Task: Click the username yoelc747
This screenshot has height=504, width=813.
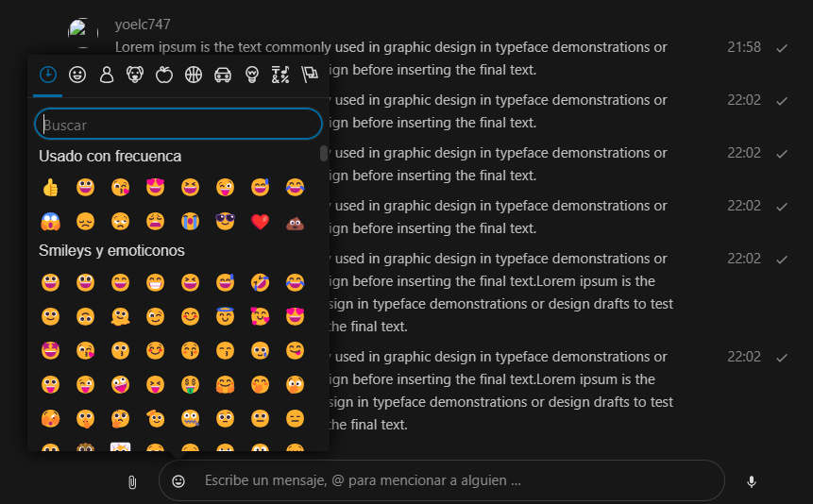Action: 143,25
